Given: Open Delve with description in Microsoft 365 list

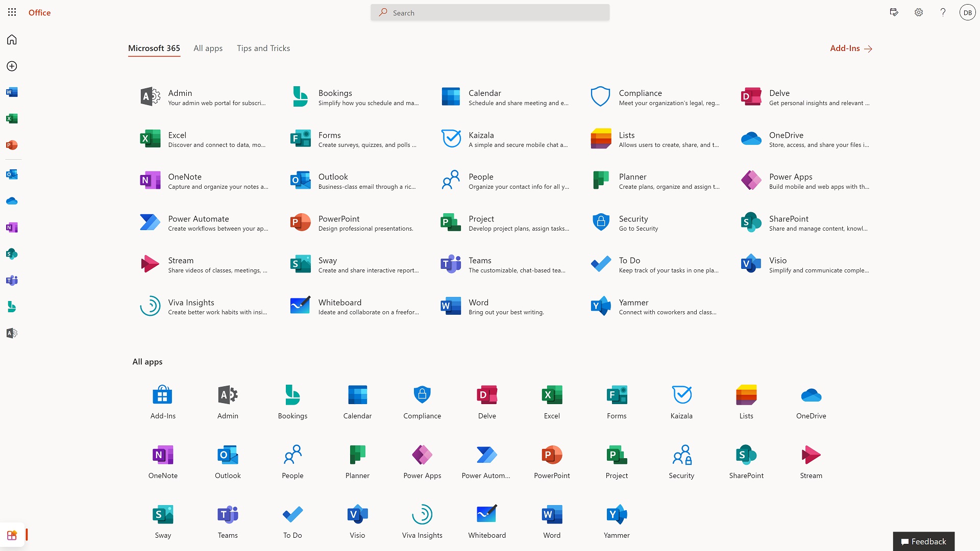Looking at the screenshot, I should tap(805, 97).
